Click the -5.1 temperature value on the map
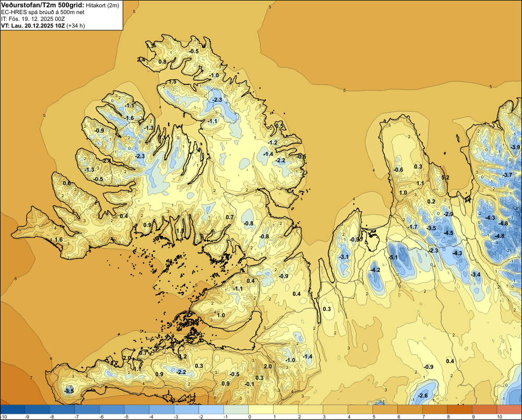Viewport: 522px width, 420px height. 393,257
